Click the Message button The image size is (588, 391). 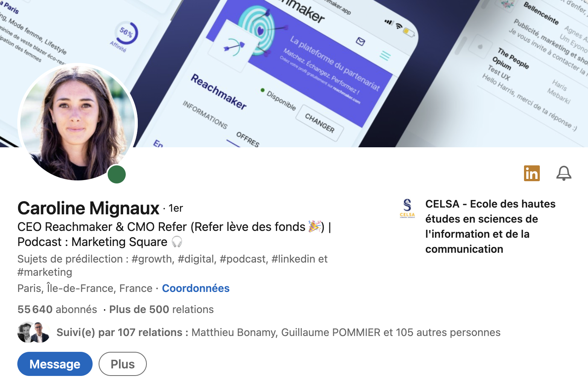55,364
